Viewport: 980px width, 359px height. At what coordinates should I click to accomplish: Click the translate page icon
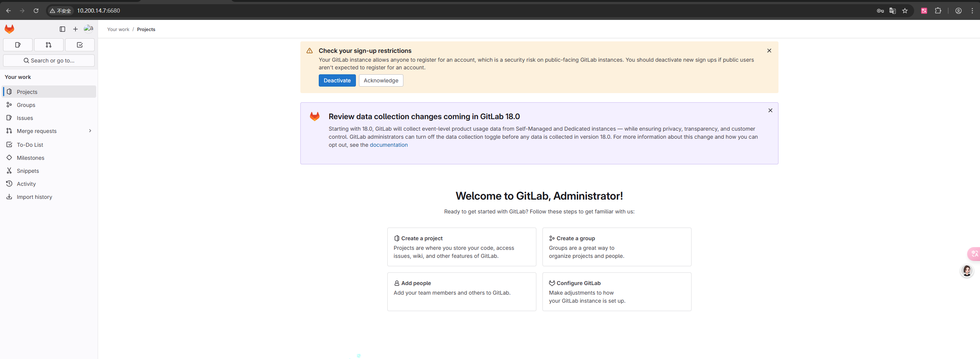click(893, 11)
